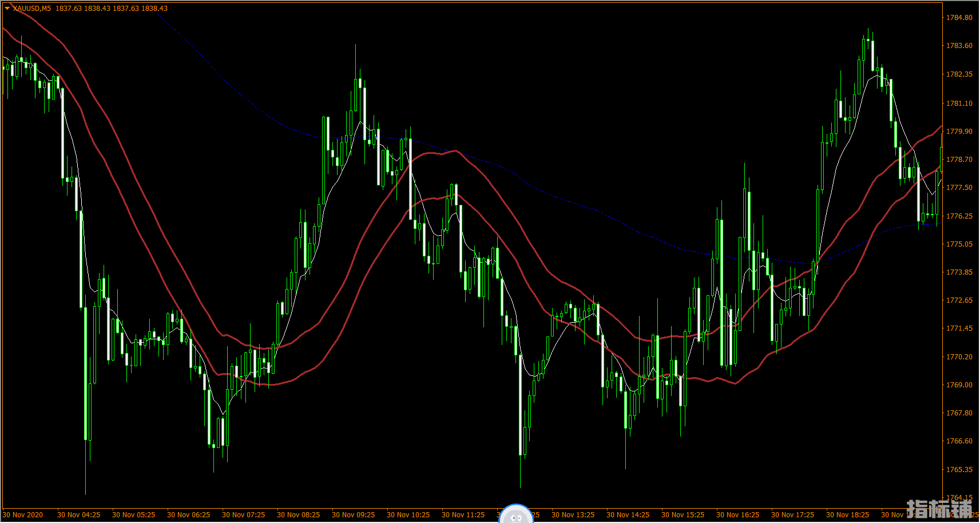Click the 1775.05 price scale label
This screenshot has width=980, height=523.
[959, 244]
